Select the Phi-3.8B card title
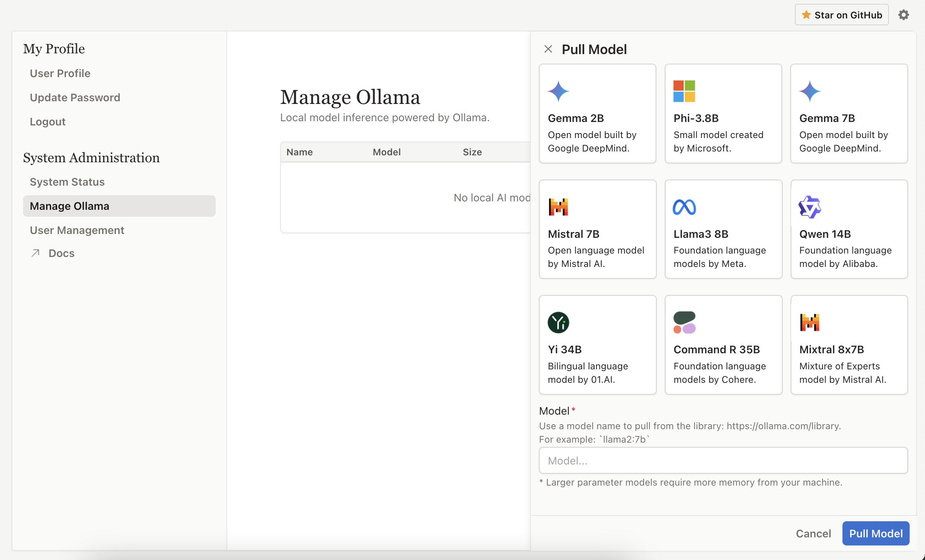 tap(696, 118)
